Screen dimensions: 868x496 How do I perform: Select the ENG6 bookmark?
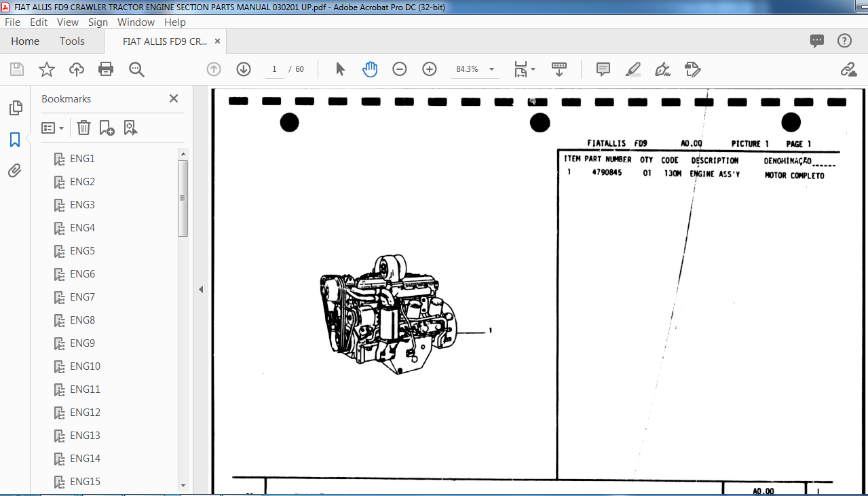[82, 274]
